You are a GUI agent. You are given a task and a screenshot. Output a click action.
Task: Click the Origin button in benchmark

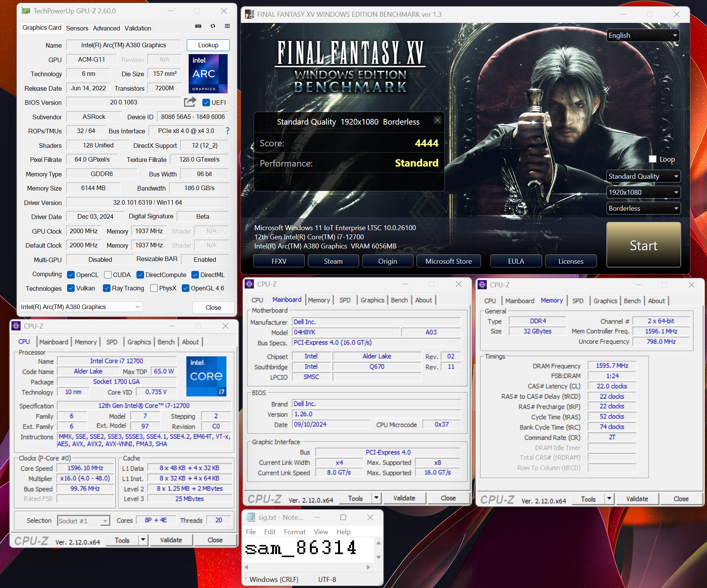pyautogui.click(x=388, y=261)
